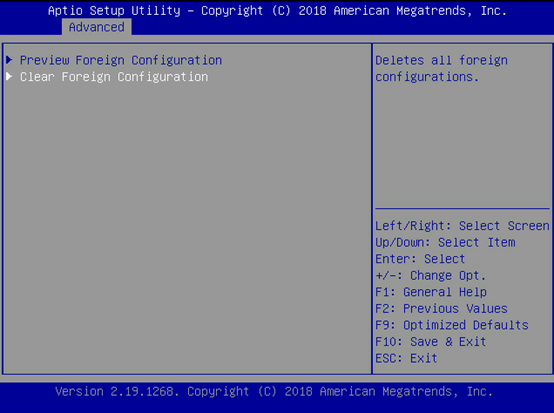The height and width of the screenshot is (413, 554).
Task: Click the 'F1: General Help' hint
Action: (x=431, y=292)
